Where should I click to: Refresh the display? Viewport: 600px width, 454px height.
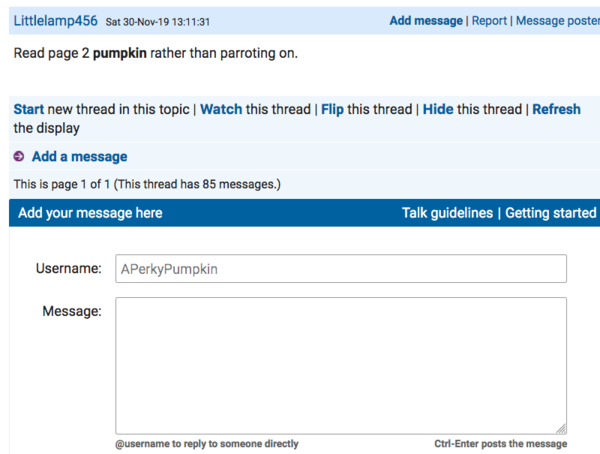(556, 109)
